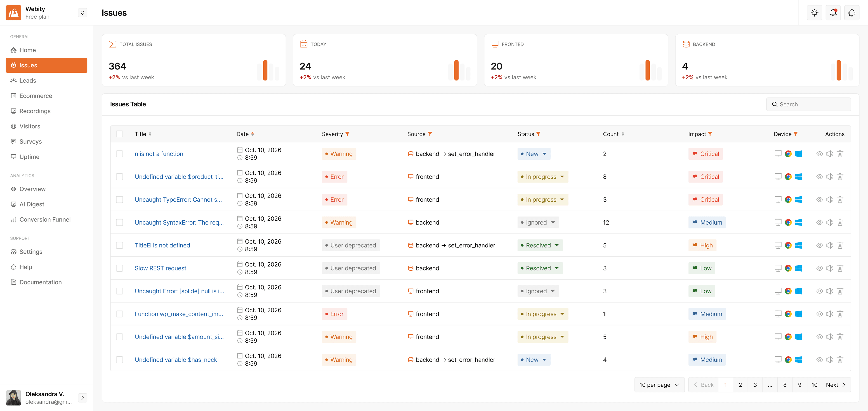Toggle the select-all checkbox in header
The width and height of the screenshot is (868, 411).
tap(119, 134)
